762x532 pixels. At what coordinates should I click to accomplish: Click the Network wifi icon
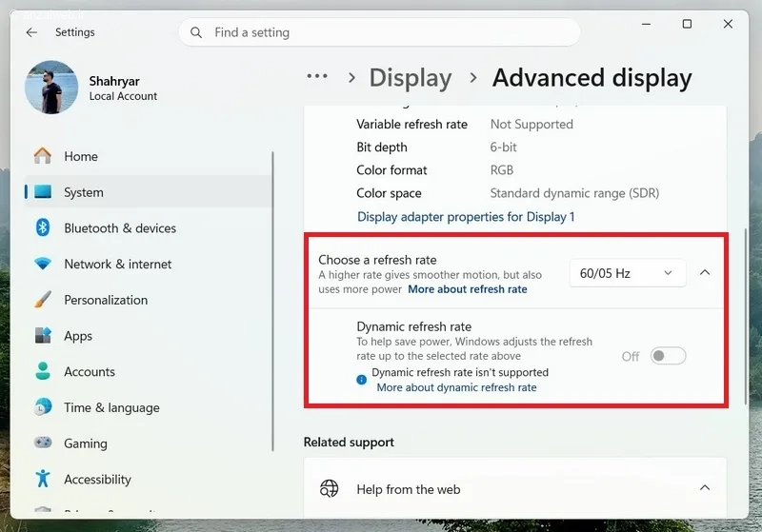[x=43, y=264]
